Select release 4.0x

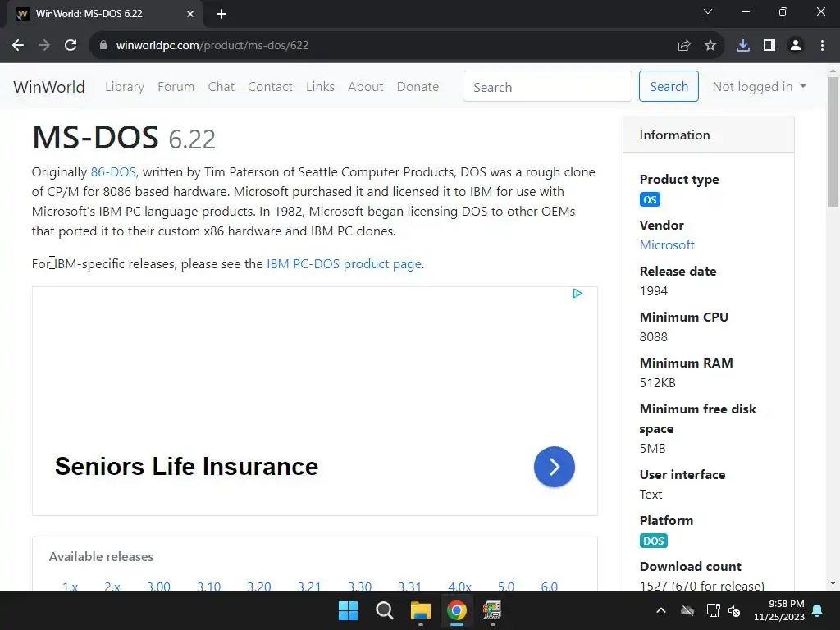459,587
